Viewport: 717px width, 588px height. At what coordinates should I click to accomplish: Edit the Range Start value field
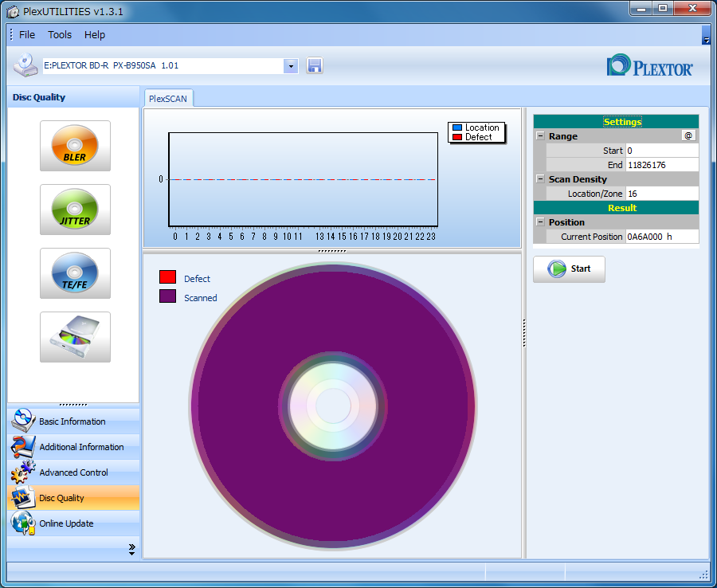(662, 151)
